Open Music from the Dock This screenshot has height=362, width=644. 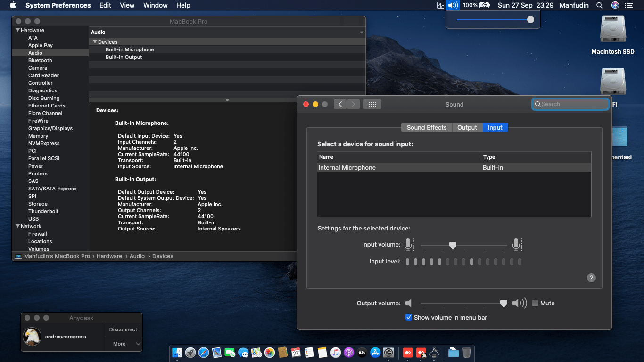click(x=336, y=352)
